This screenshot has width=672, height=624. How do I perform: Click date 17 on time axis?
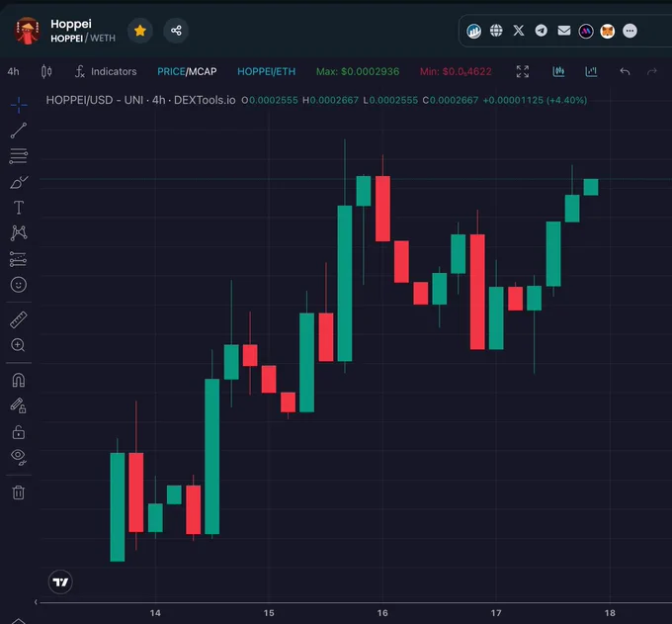tap(496, 613)
